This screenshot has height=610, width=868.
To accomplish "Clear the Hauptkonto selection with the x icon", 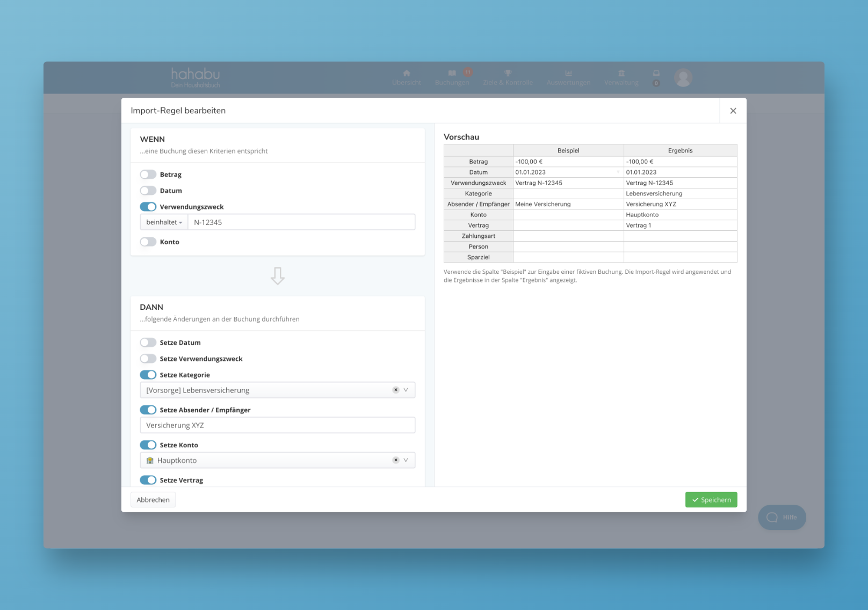I will [x=396, y=460].
